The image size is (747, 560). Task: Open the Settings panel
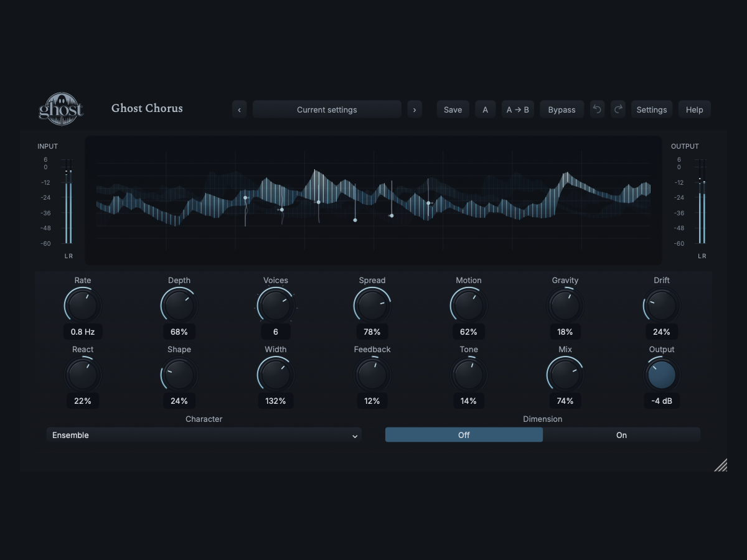click(x=652, y=110)
